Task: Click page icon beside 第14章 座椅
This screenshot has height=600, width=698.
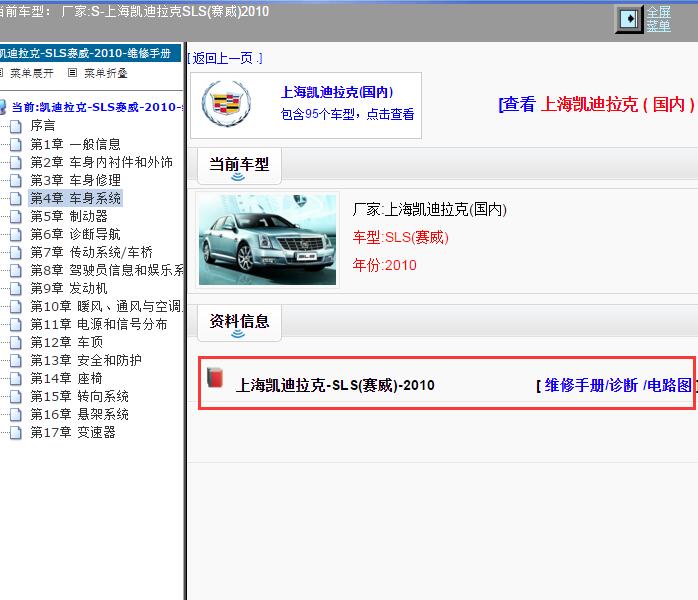Action: (x=16, y=379)
